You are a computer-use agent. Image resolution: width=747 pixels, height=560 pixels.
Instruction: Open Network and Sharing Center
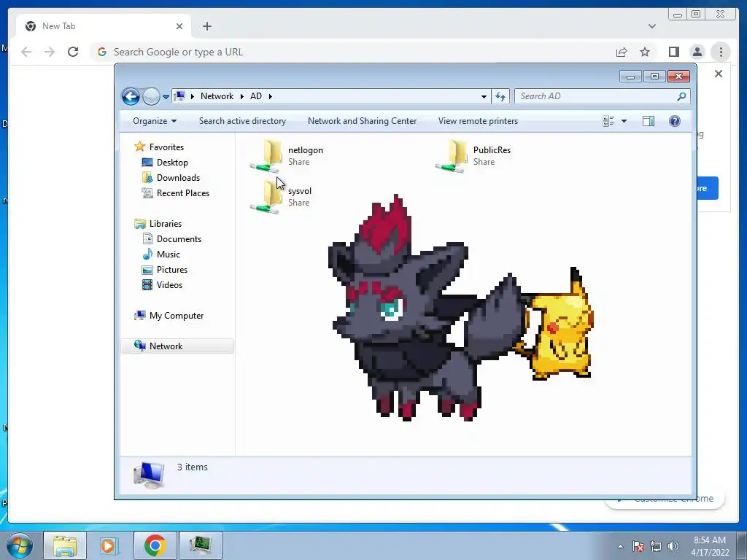pos(362,121)
